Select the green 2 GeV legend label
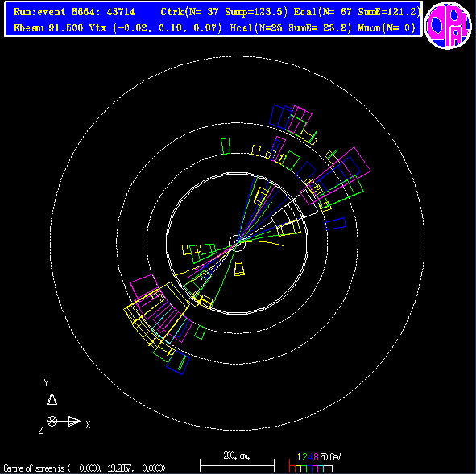The width and height of the screenshot is (476, 474). pyautogui.click(x=304, y=457)
